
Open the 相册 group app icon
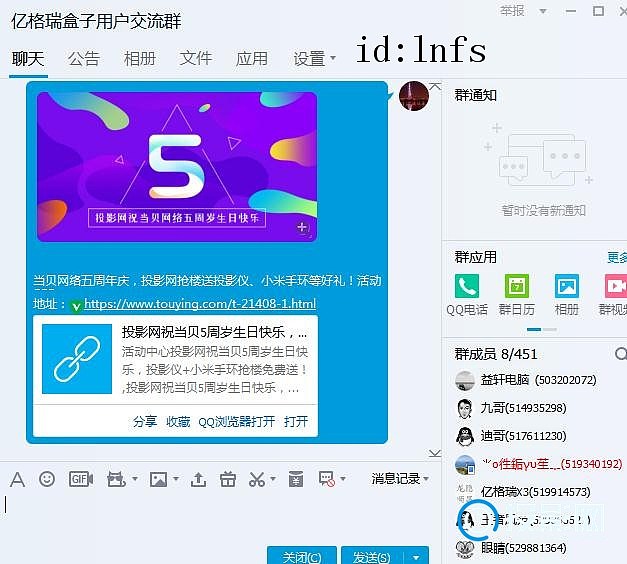[567, 286]
